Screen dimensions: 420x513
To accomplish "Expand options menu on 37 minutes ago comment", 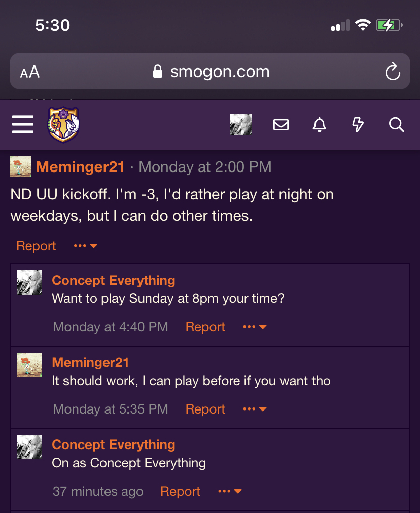I will point(230,491).
